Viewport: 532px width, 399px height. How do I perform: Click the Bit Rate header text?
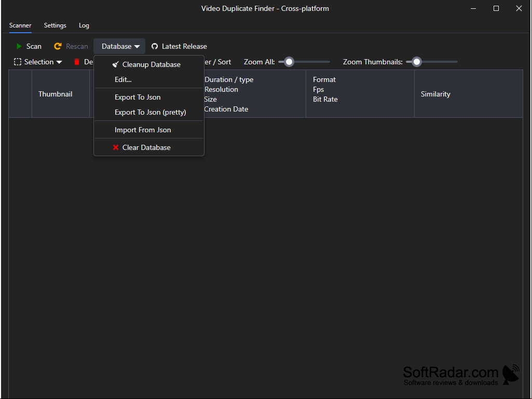coord(325,99)
